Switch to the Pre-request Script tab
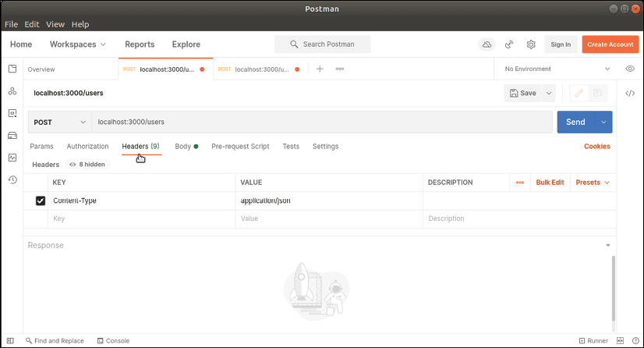The image size is (644, 348). pyautogui.click(x=240, y=146)
